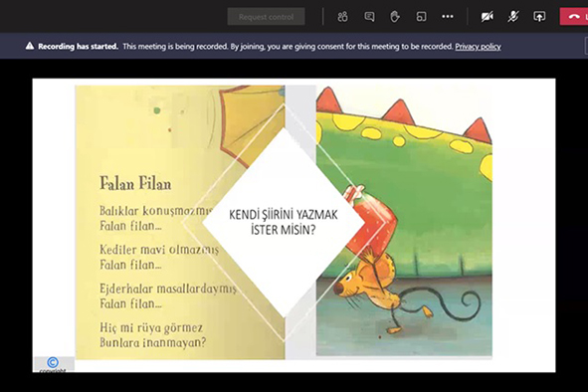Viewport: 588px width, 392px height.
Task: Open the Privacy policy link
Action: [x=478, y=47]
